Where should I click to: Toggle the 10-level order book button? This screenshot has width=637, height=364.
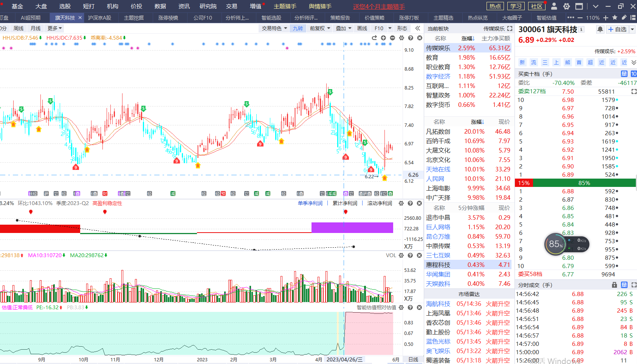click(634, 74)
